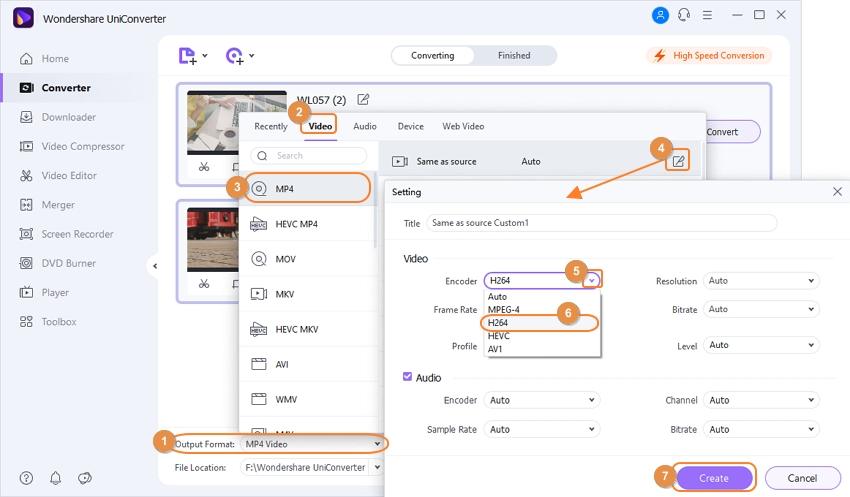Edit the Same as source preset settings
This screenshot has width=850, height=497.
coord(678,161)
